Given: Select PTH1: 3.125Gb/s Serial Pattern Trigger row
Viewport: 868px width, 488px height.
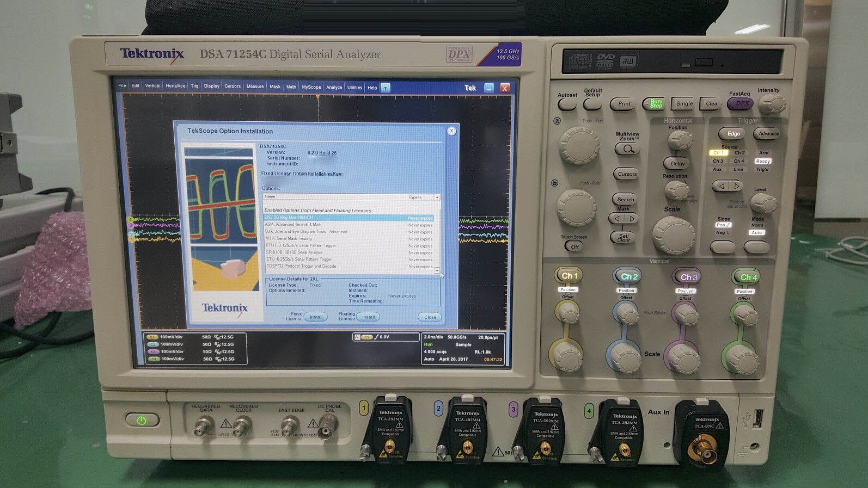Looking at the screenshot, I should pyautogui.click(x=349, y=245).
